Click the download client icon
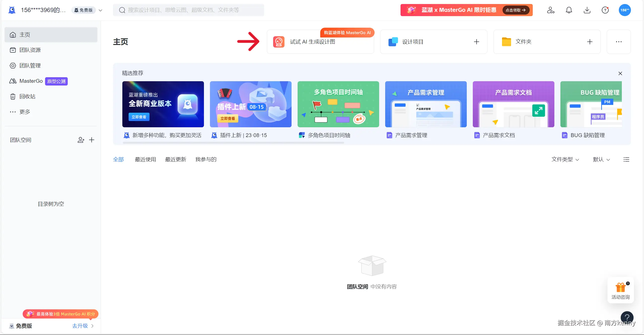 coord(587,10)
